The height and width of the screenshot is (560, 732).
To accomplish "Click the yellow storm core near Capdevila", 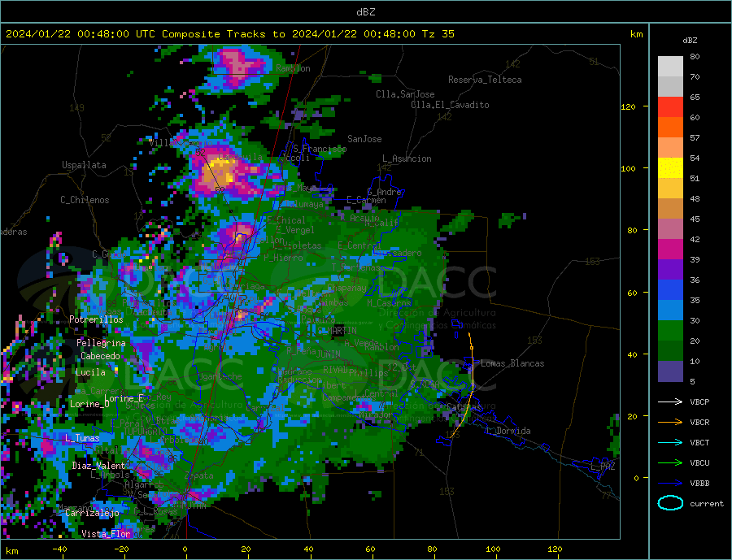I will coord(220,171).
